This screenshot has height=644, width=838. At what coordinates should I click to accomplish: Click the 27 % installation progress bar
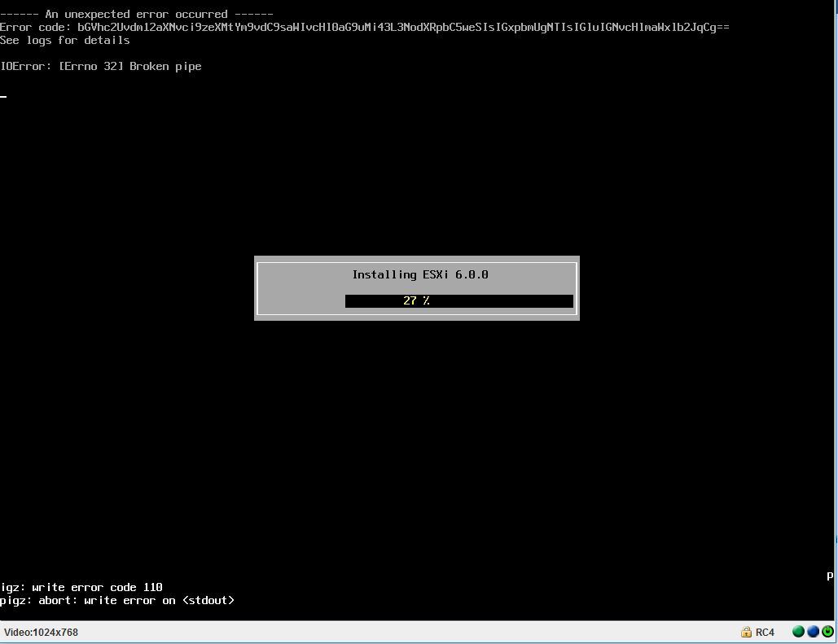click(x=459, y=301)
